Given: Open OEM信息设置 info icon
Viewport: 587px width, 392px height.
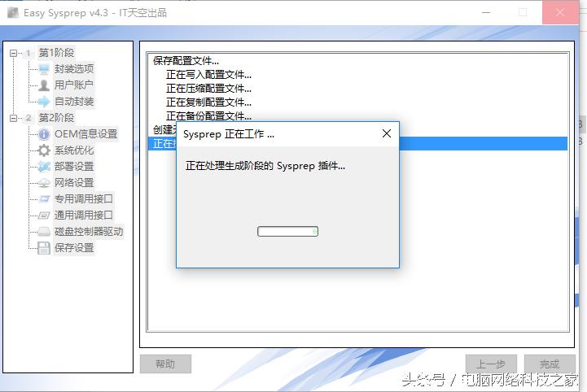Looking at the screenshot, I should pyautogui.click(x=44, y=134).
